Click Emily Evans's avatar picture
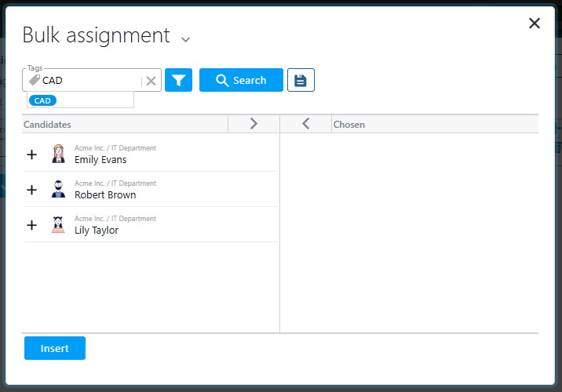Image resolution: width=562 pixels, height=392 pixels. 58,154
